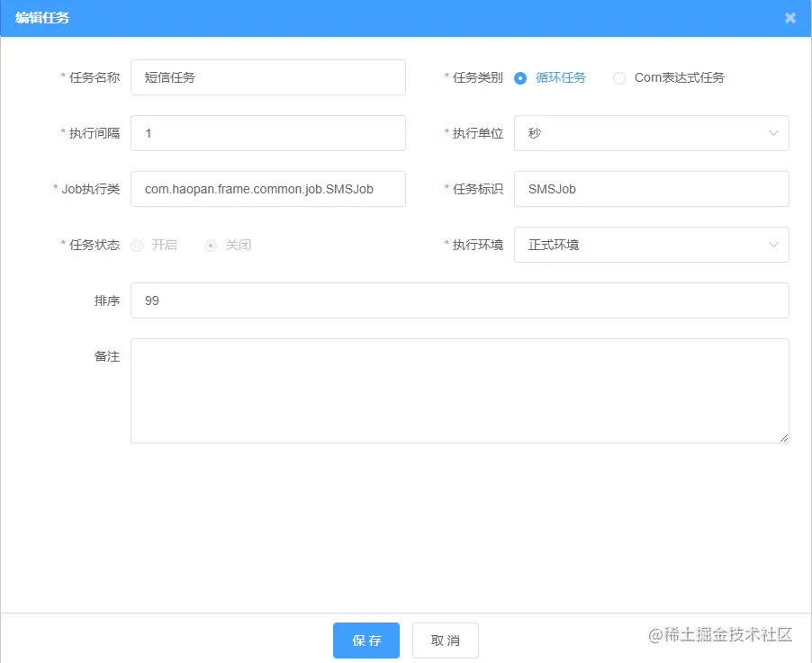Click the 执行间隔 input field
Screen dimensions: 812x663
(x=268, y=133)
